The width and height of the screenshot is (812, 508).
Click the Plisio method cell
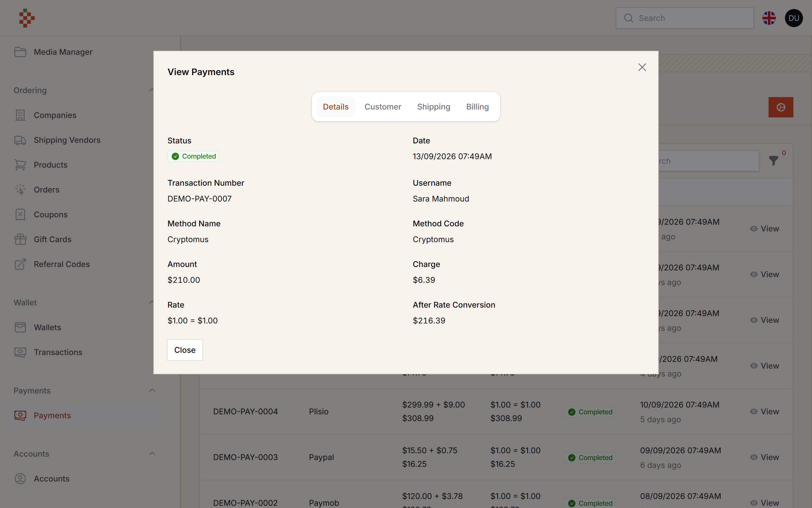tap(319, 411)
